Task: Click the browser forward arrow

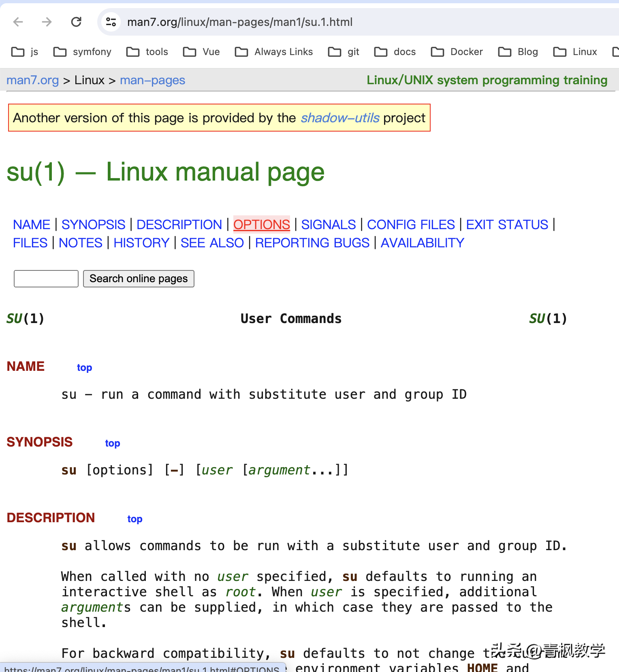Action: [x=47, y=22]
